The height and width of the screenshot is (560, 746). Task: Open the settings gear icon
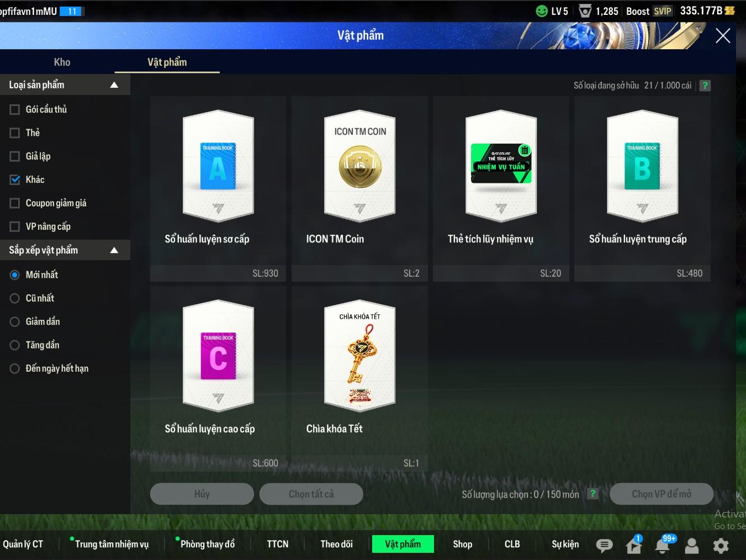coord(721,546)
